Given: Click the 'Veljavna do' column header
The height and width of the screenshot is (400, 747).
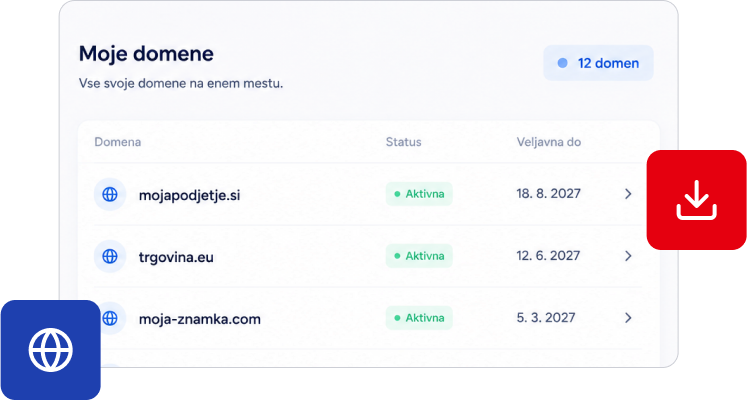Looking at the screenshot, I should click(x=549, y=142).
